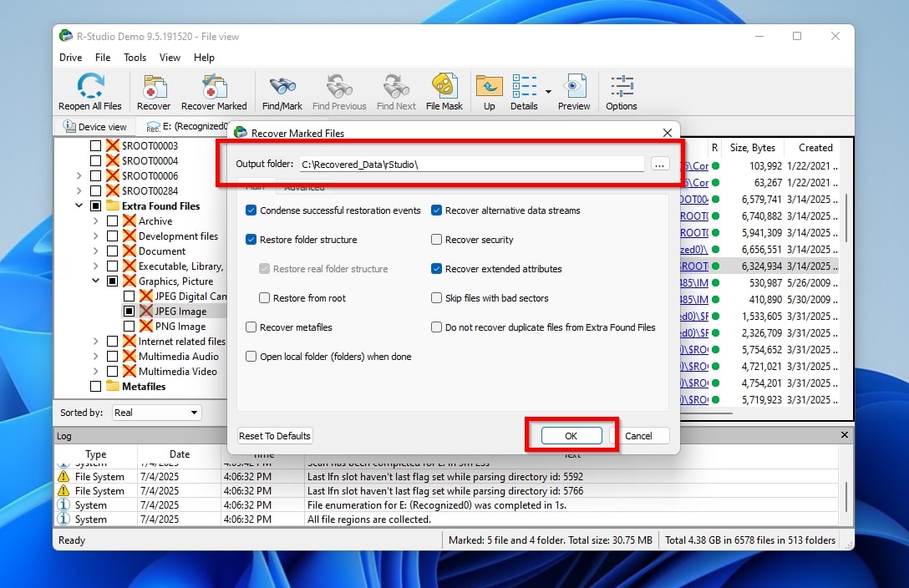Check the JPEG Digital Camera tree checkbox

coord(129,296)
